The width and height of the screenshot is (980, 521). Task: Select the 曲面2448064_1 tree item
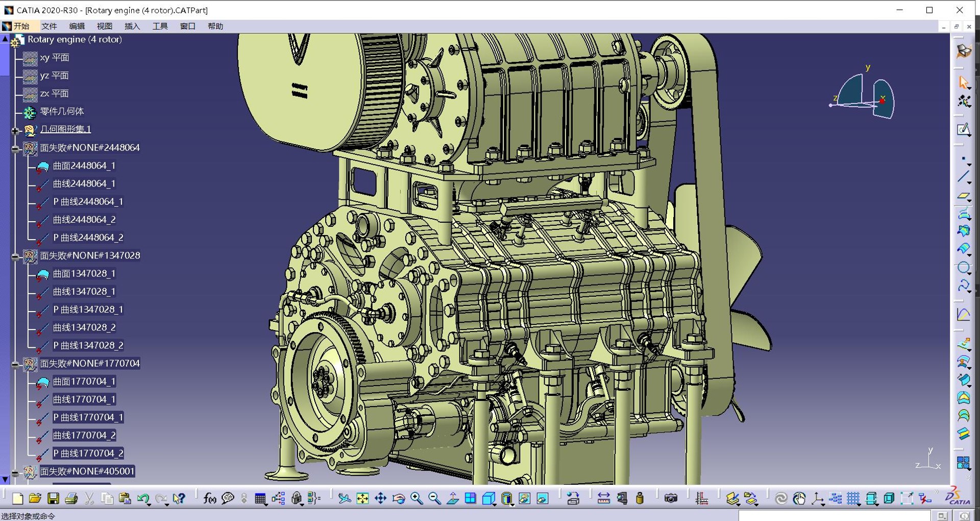(x=84, y=165)
